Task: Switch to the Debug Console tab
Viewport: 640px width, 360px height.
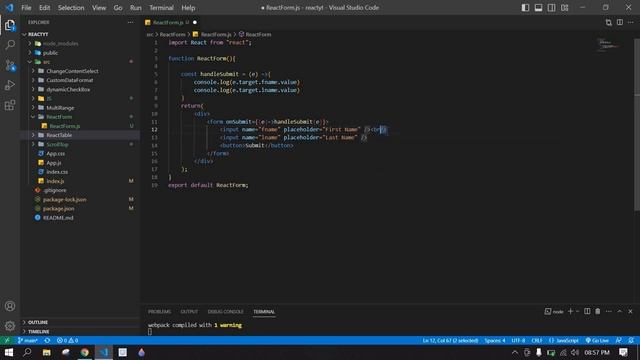Action: tap(225, 311)
